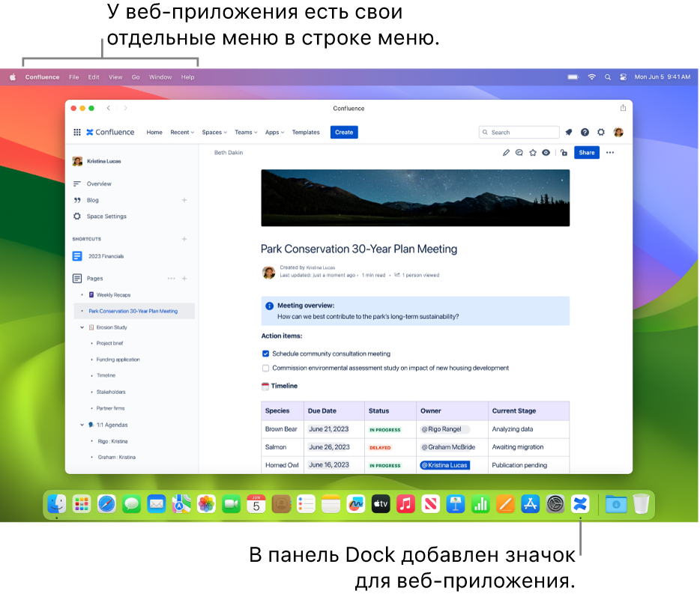Open Templates in Confluence nav
Screen dimensions: 700x600
(306, 132)
